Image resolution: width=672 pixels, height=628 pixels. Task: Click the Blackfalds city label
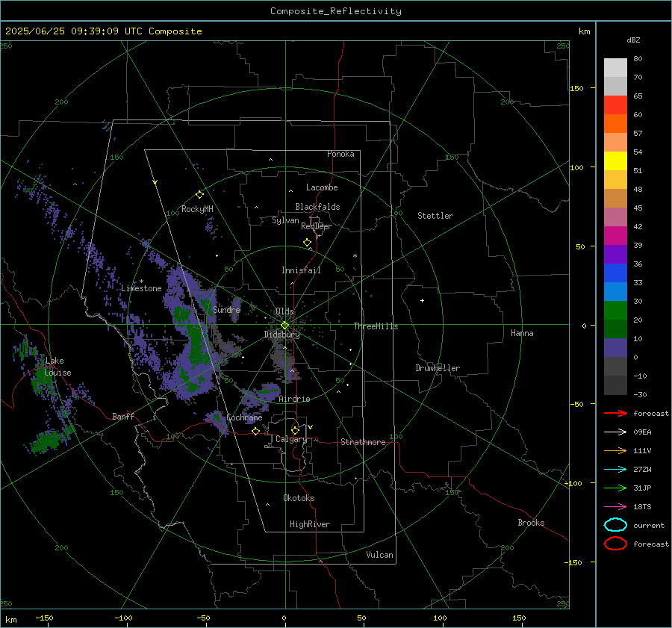(317, 207)
